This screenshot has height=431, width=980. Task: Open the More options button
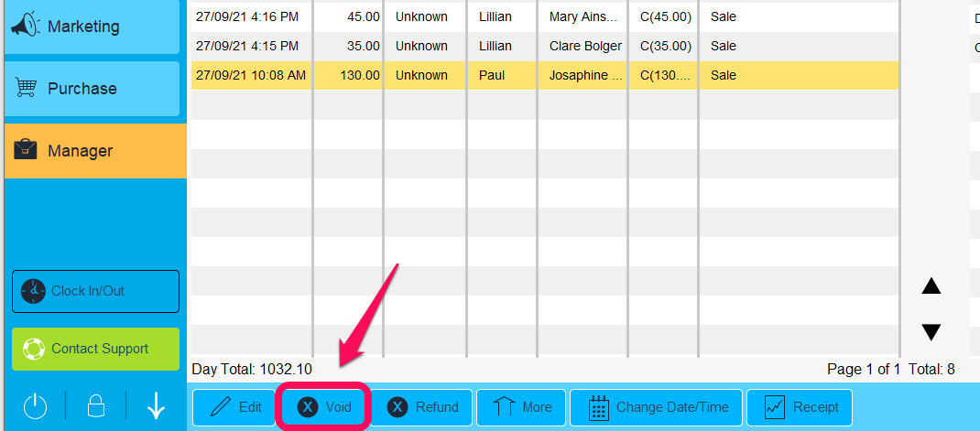(521, 408)
